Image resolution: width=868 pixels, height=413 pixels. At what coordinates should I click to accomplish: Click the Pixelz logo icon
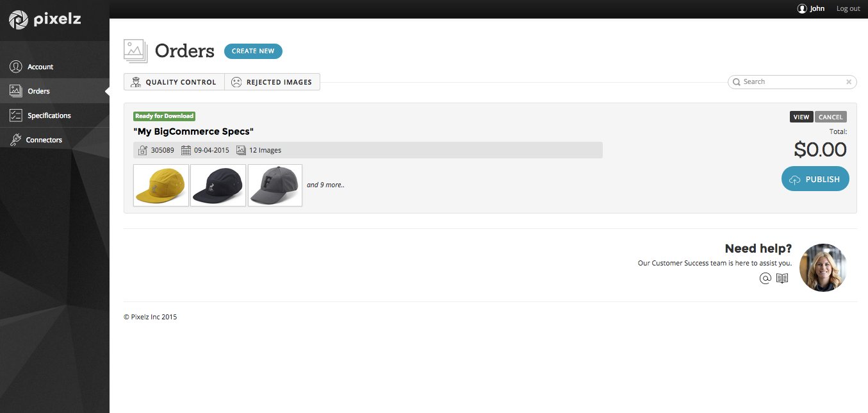(x=19, y=20)
